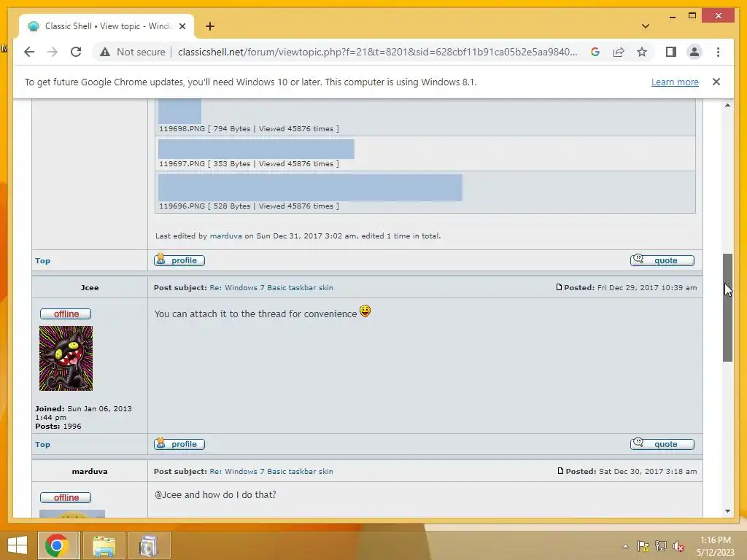Open Chrome three-dot menu
Viewport: 747px width, 560px height.
point(718,52)
